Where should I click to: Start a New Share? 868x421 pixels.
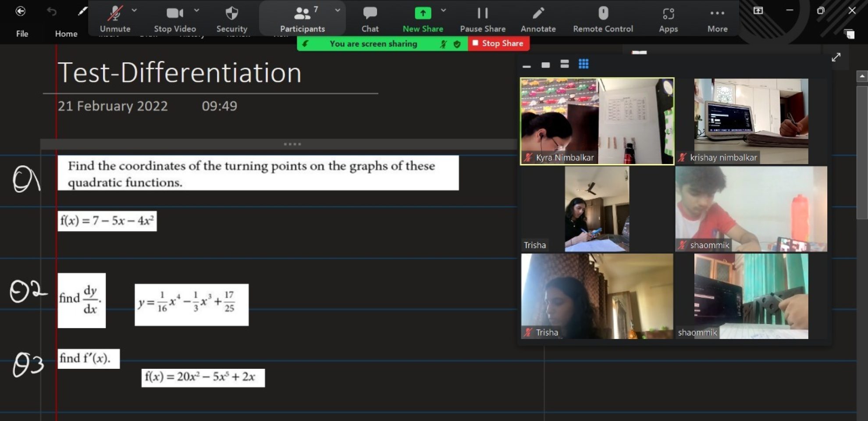click(x=423, y=19)
